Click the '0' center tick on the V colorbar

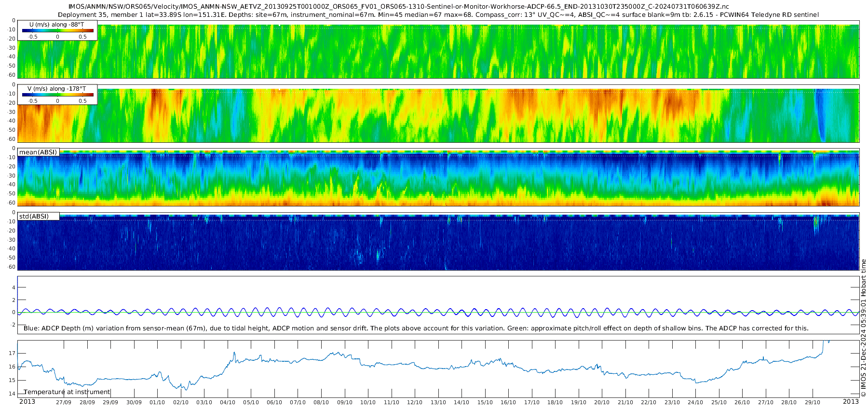point(58,101)
